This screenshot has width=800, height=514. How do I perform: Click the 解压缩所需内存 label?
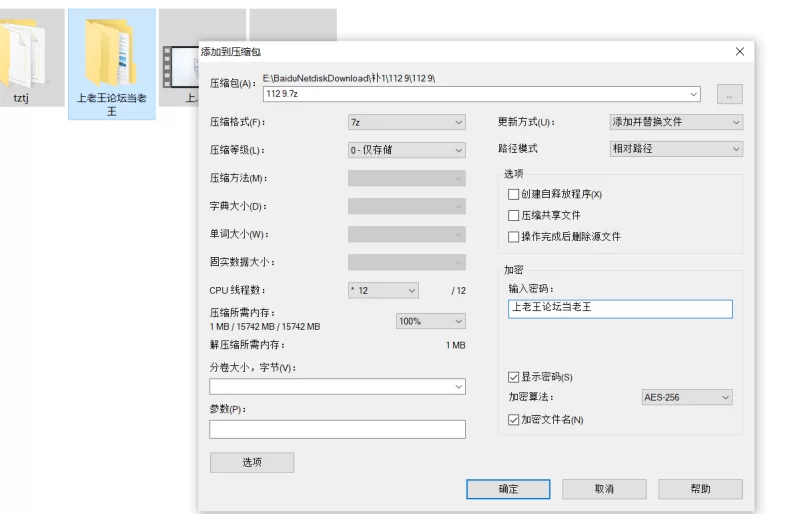247,345
